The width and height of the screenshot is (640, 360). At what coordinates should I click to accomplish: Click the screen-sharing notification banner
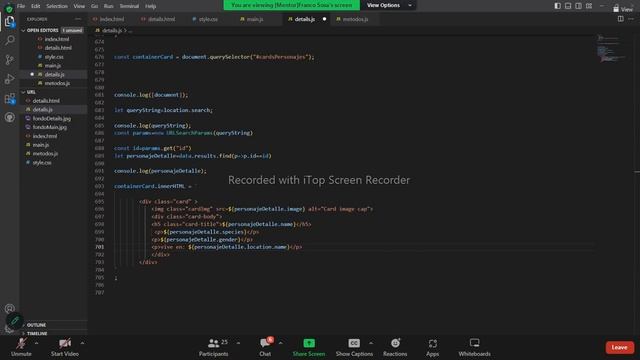(x=291, y=5)
